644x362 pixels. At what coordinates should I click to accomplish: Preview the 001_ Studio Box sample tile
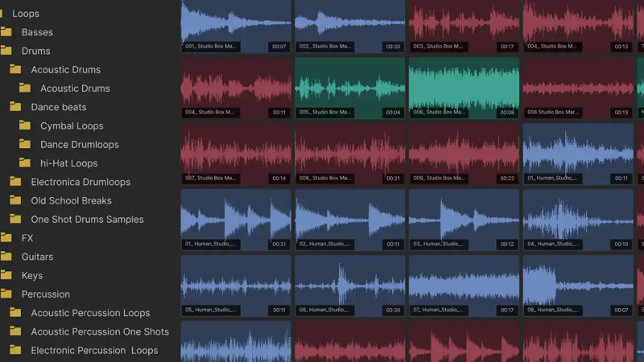[x=236, y=27]
